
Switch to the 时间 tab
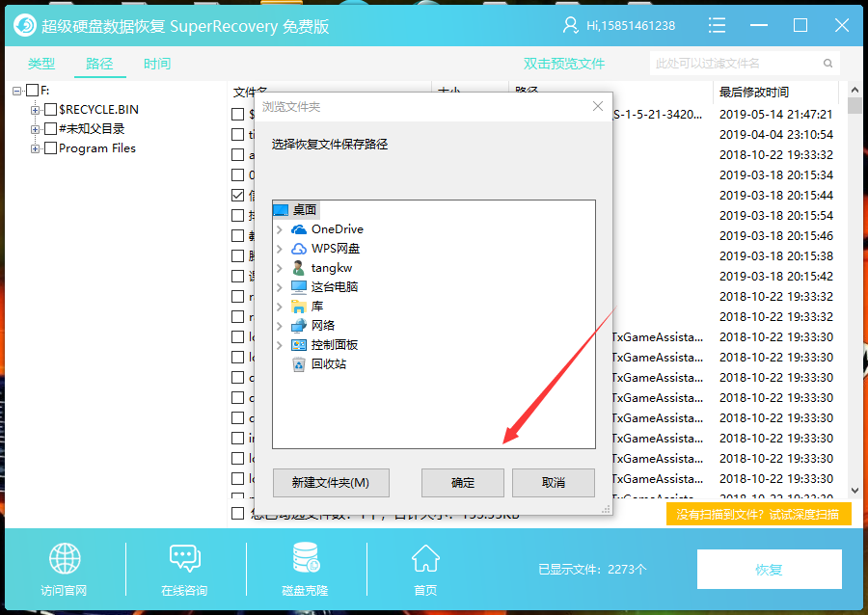click(157, 64)
